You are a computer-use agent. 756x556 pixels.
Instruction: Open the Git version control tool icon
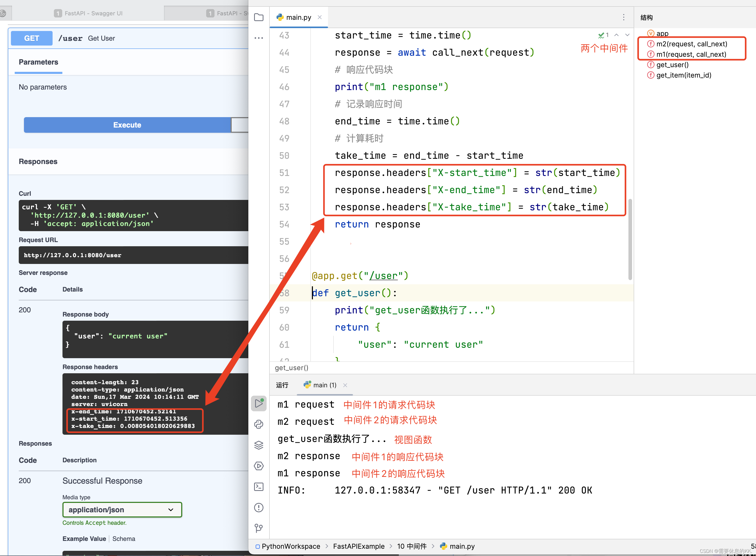click(x=259, y=528)
